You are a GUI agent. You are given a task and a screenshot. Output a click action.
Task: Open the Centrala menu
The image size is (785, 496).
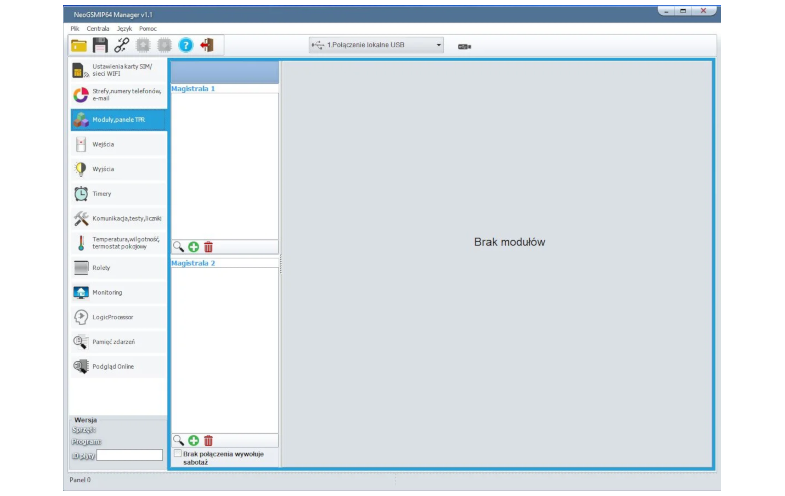pyautogui.click(x=98, y=29)
